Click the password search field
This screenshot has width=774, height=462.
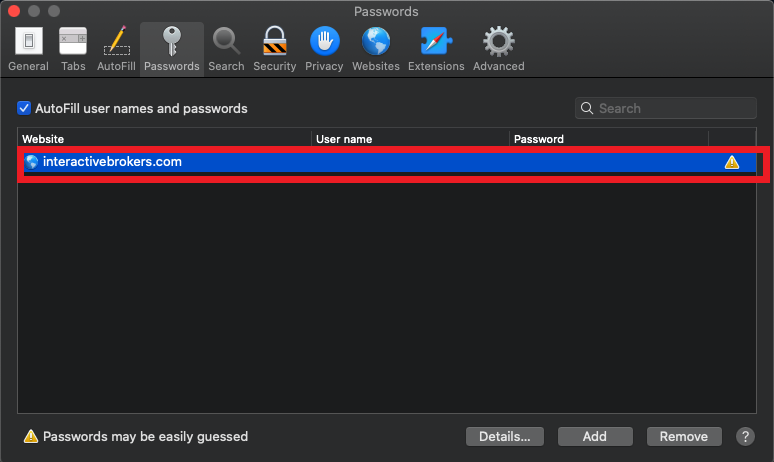[x=665, y=108]
